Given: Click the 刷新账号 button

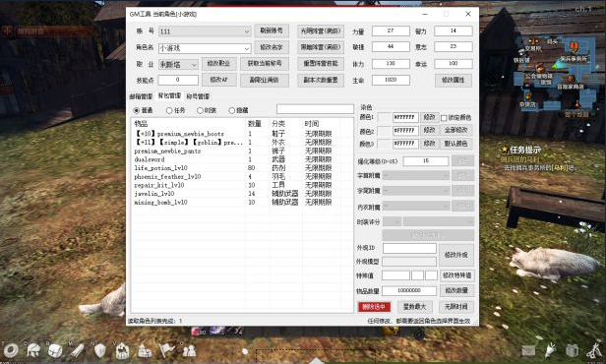Looking at the screenshot, I should [x=272, y=30].
